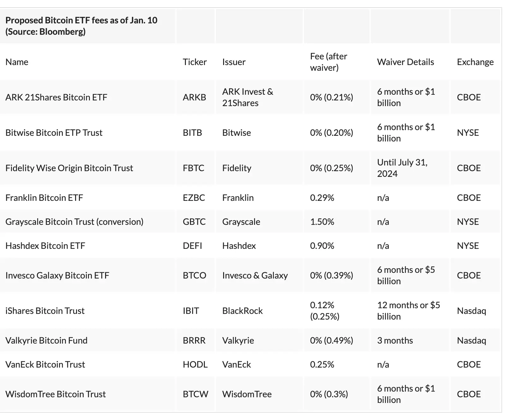The image size is (510, 420).
Task: Click the IBIT ticker cell
Action: (x=191, y=311)
